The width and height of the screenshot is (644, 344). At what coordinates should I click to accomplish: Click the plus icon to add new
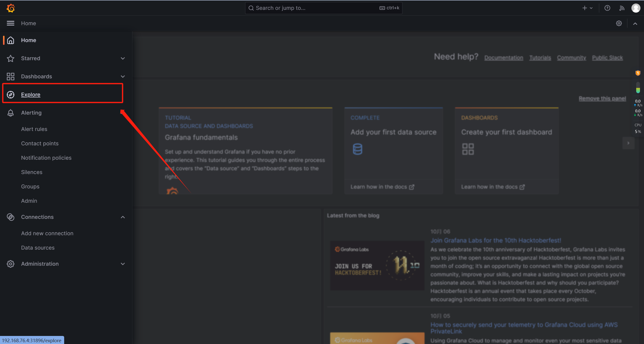tap(584, 8)
